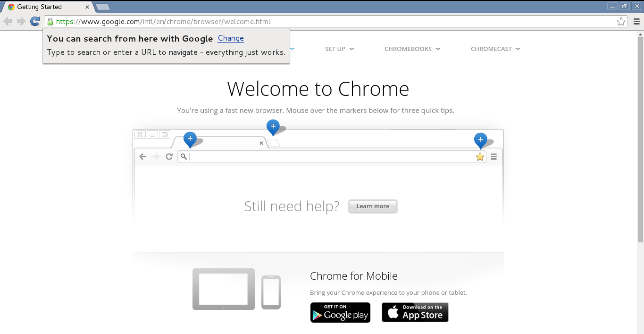644x334 pixels.
Task: Click the illustrated back arrow in the mock browser
Action: pyautogui.click(x=142, y=157)
